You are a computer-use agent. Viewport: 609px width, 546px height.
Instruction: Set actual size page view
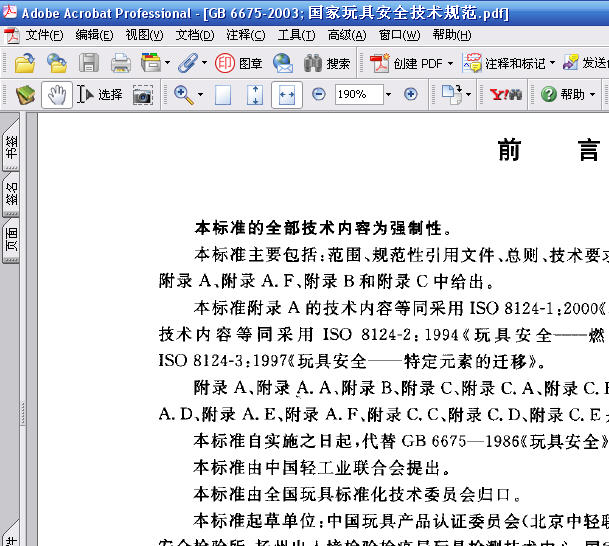(223, 95)
